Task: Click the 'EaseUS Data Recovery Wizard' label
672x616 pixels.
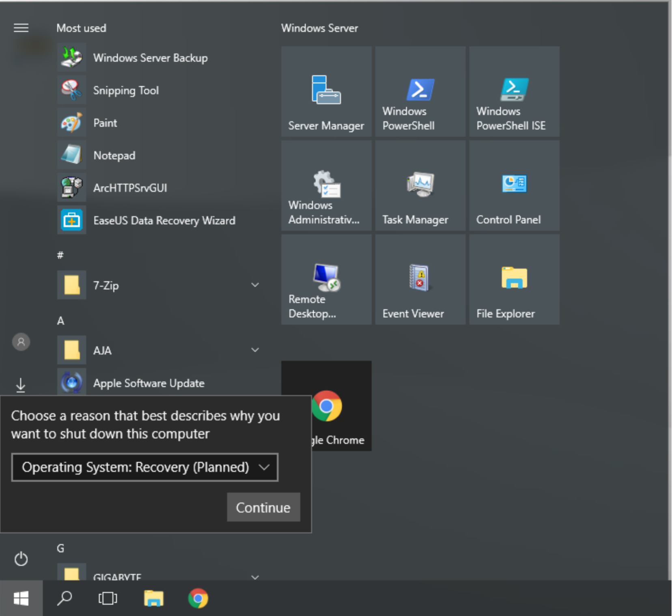Action: click(x=164, y=220)
